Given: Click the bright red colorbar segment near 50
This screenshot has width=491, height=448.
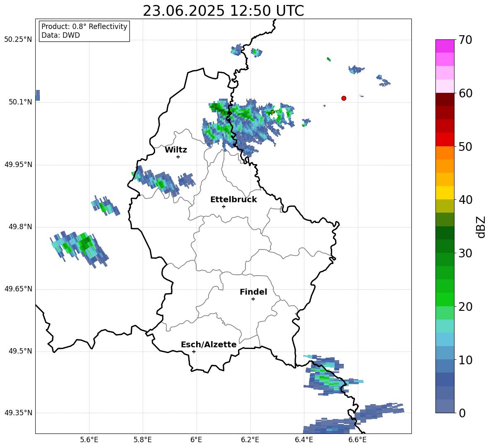Looking at the screenshot, I should [445, 140].
